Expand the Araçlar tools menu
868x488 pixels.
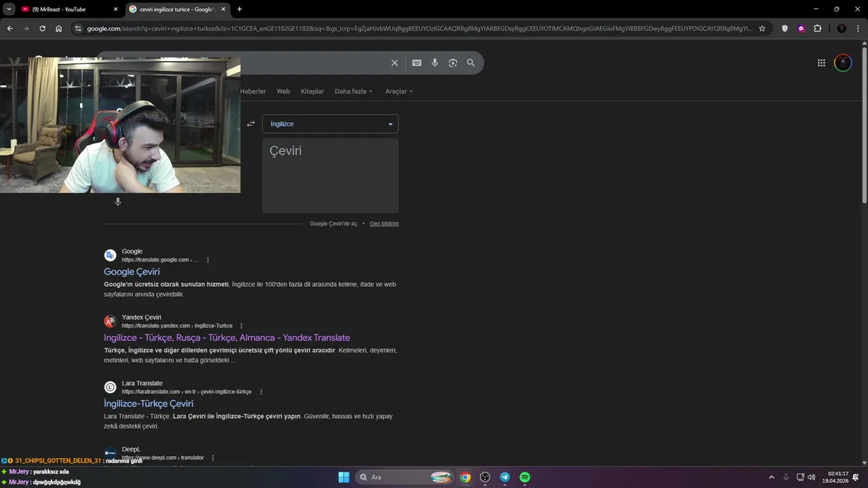click(399, 91)
